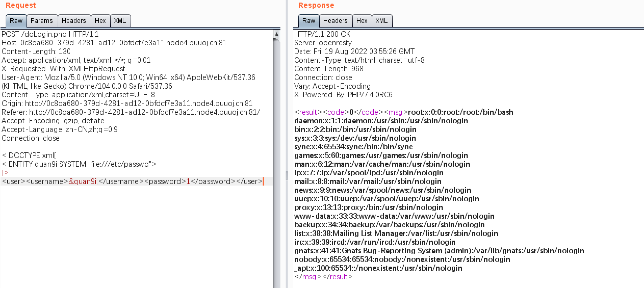Screen dimensions: 644x288
Task: Show the Response XML tab
Action: [382, 21]
